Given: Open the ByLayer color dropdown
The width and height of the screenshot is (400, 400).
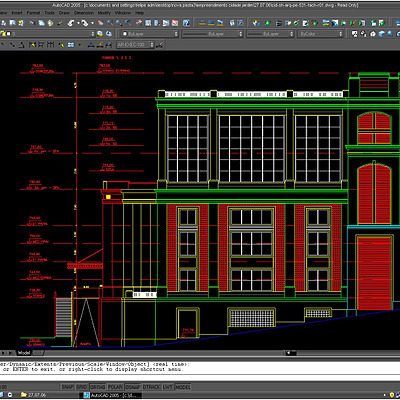Looking at the screenshot, I should (x=150, y=34).
